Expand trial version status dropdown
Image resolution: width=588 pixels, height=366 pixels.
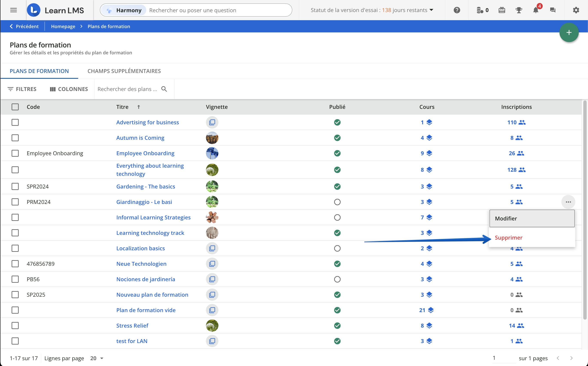tap(431, 10)
